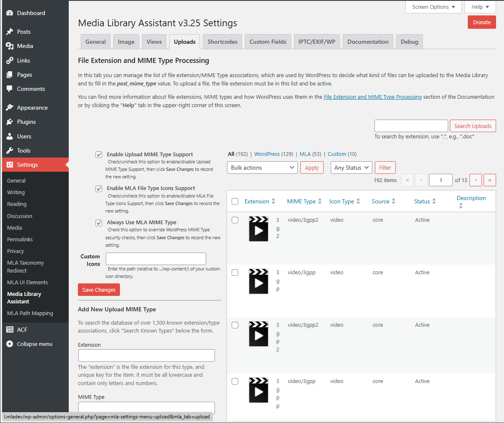Sort the table by MIME Type column
The image size is (504, 423).
[301, 201]
